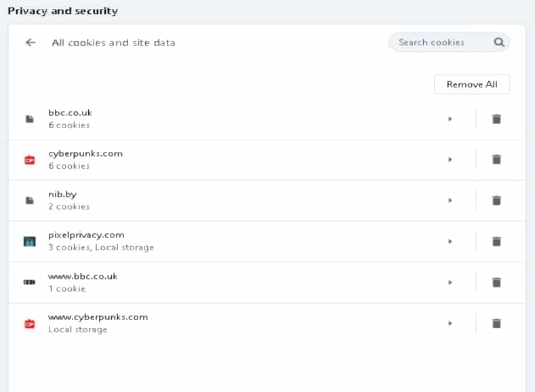This screenshot has height=392, width=535.
Task: Select the nib.by site name
Action: 62,195
